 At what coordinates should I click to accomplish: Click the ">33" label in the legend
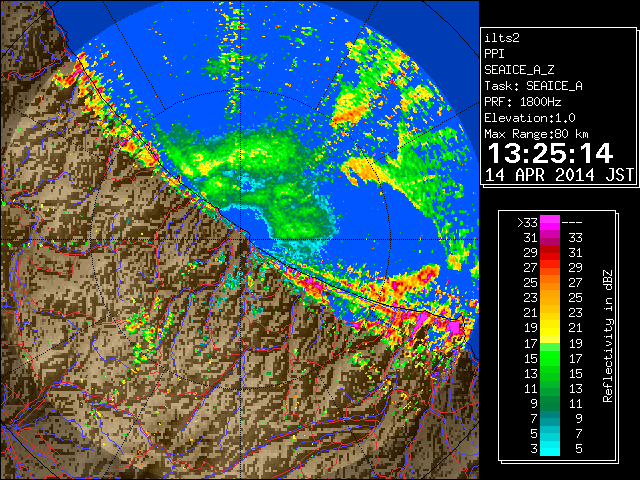point(527,222)
